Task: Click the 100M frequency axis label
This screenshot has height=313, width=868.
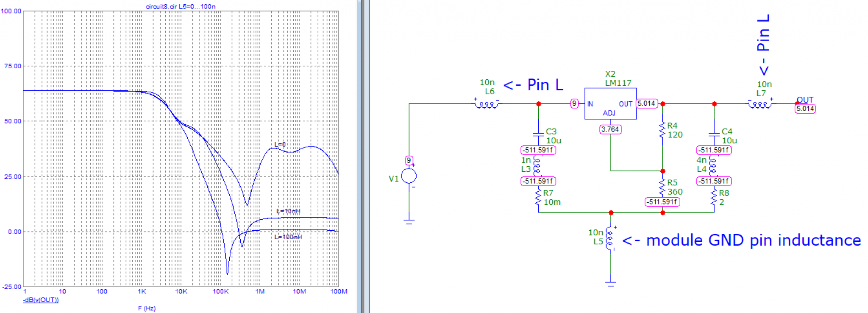Action: [x=339, y=291]
